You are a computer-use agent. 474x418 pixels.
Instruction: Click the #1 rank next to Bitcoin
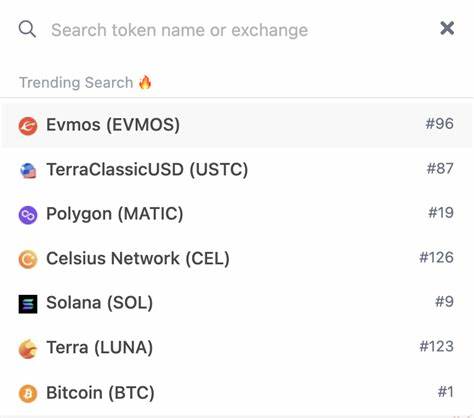(x=446, y=392)
